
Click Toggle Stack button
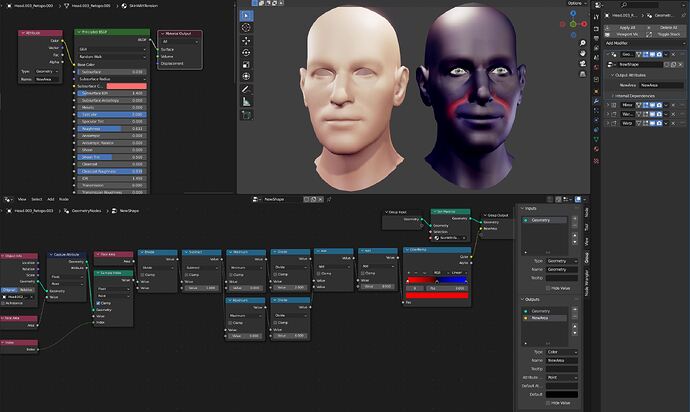pos(664,34)
